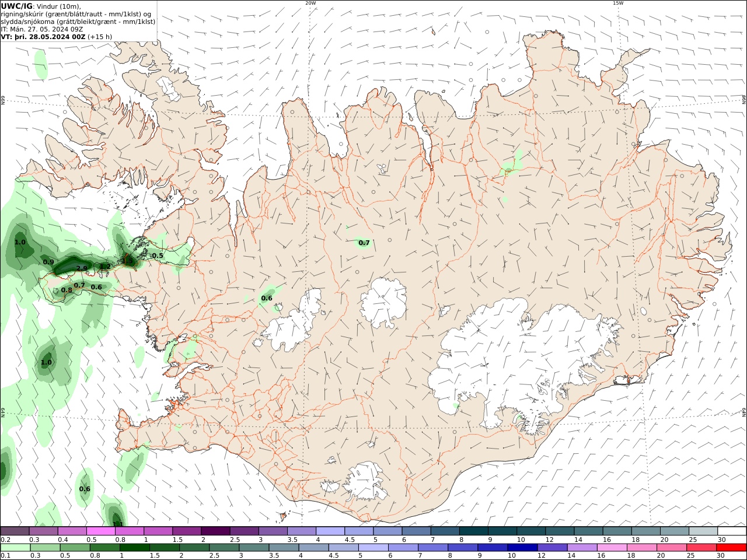Click the (+15 h) forecast offset text
This screenshot has width=747, height=560.
point(100,36)
